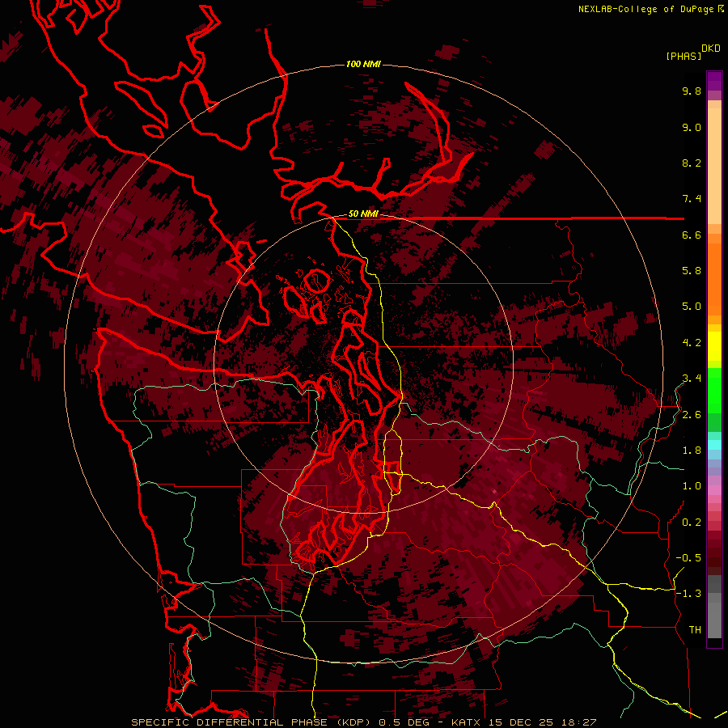Click the 5.8 scale value
Image resolution: width=728 pixels, height=728 pixels.
[x=692, y=271]
